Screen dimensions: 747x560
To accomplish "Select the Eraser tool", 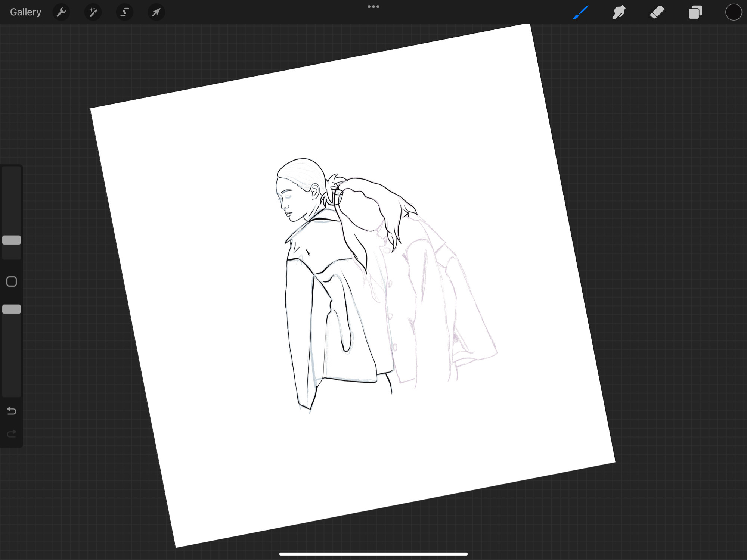I will 657,12.
